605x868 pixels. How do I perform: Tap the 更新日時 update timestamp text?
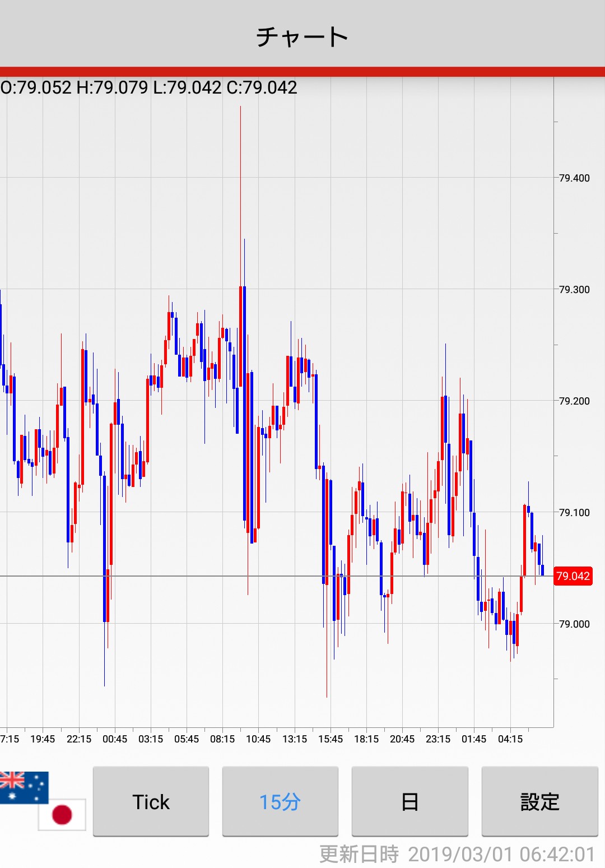pos(457,855)
